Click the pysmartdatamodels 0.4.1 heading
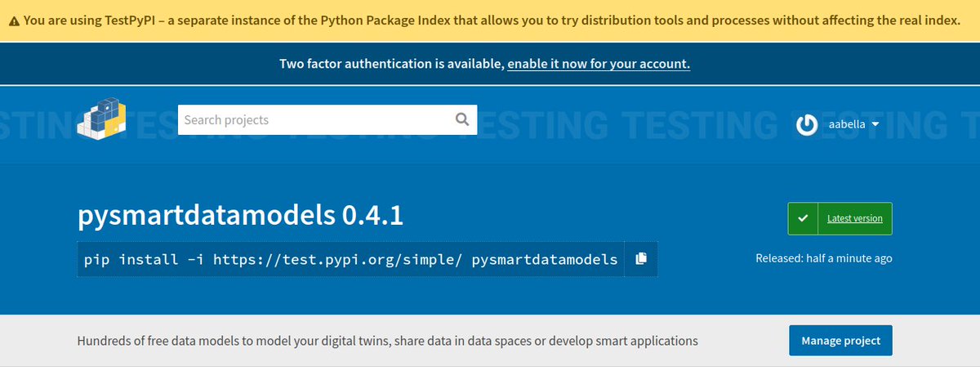Viewport: 980px width, 367px height. [240, 216]
